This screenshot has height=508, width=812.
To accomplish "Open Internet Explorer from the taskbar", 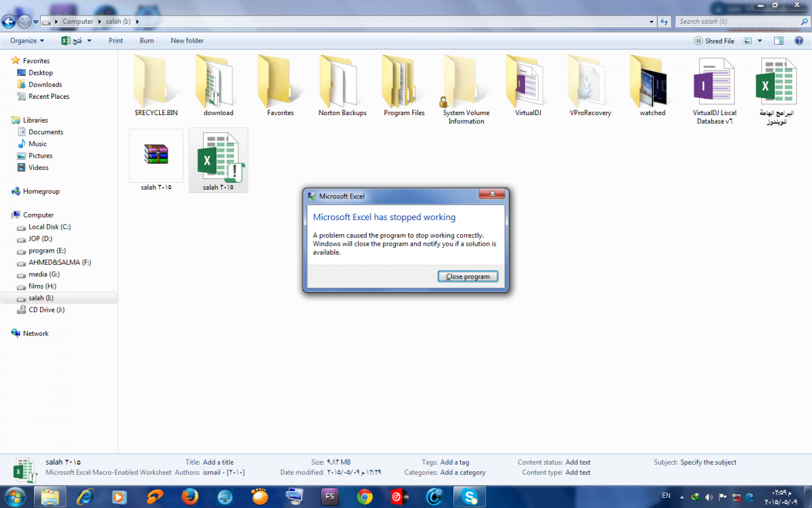I will coord(86,496).
